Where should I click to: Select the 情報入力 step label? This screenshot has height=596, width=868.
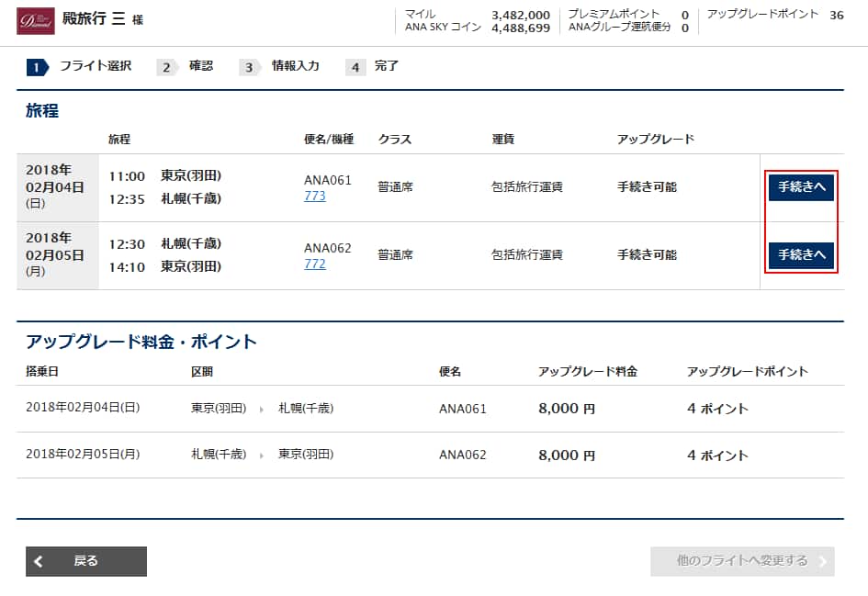[296, 66]
